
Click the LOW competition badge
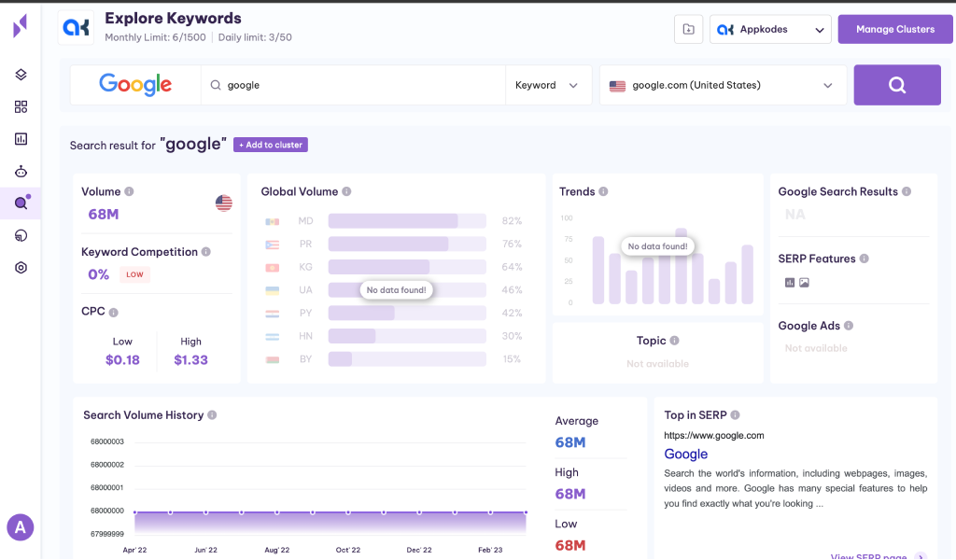click(134, 274)
